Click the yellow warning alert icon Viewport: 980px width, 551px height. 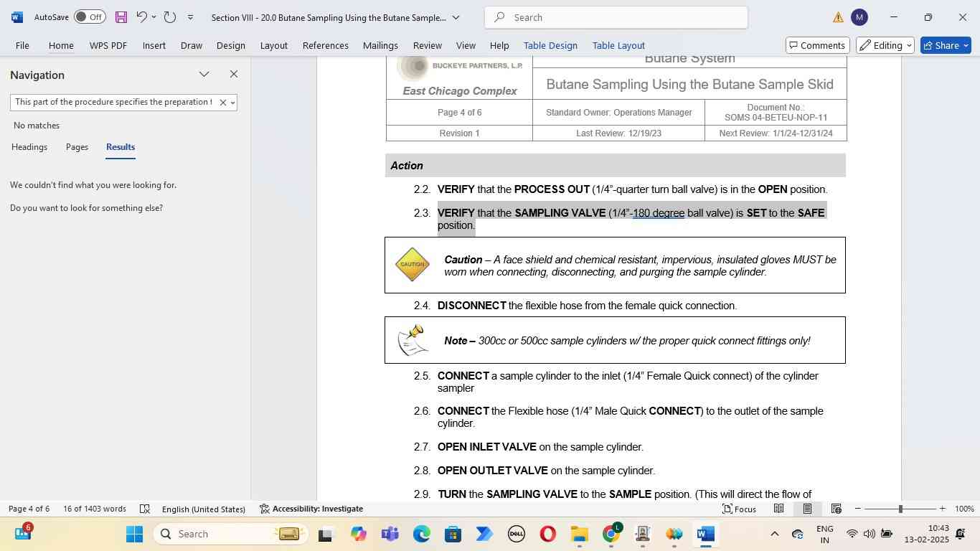coord(838,17)
